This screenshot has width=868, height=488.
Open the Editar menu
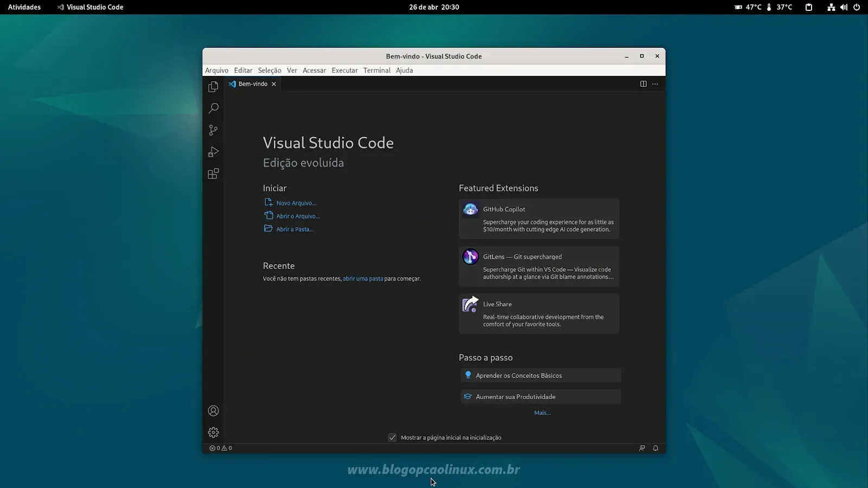click(243, 70)
